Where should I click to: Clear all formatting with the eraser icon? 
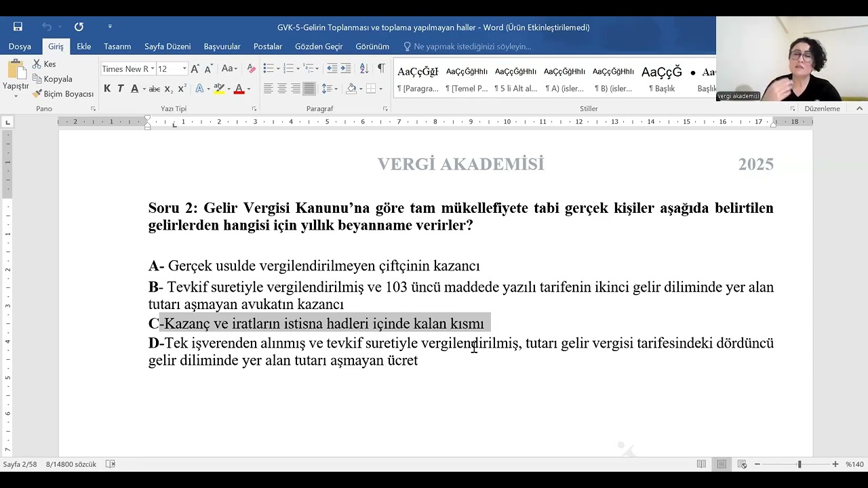point(252,69)
